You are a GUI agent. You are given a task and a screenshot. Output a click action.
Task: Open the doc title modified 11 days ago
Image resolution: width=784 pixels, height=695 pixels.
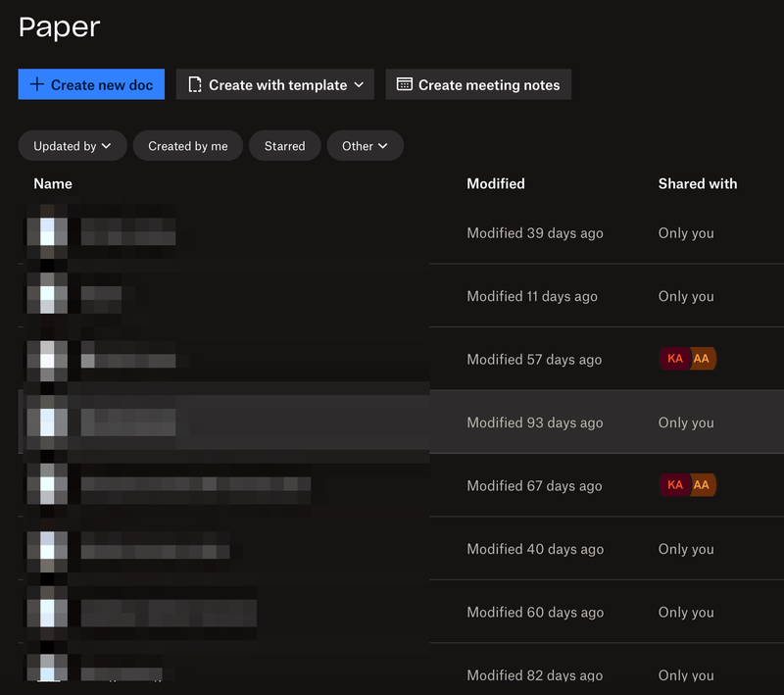[101, 294]
